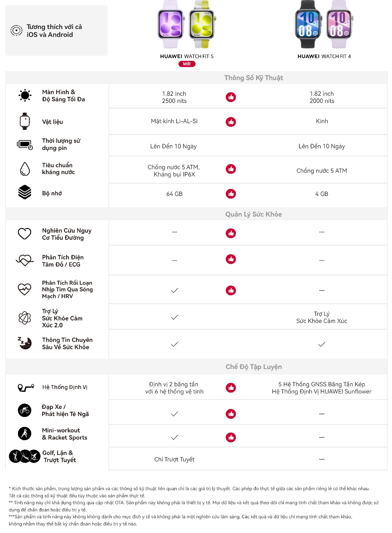The height and width of the screenshot is (533, 392).
Task: Click the battery icon for Thời lượng pin
Action: point(25,145)
